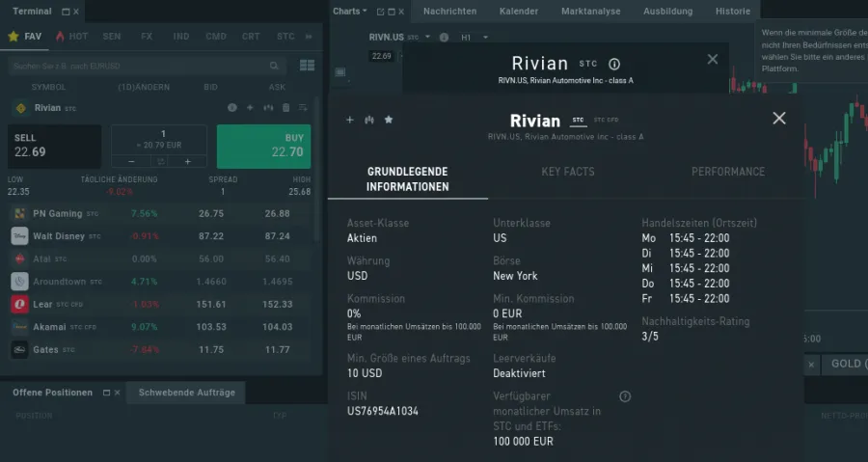This screenshot has width=868, height=462.
Task: Open the SEN watchlist tab
Action: click(112, 37)
